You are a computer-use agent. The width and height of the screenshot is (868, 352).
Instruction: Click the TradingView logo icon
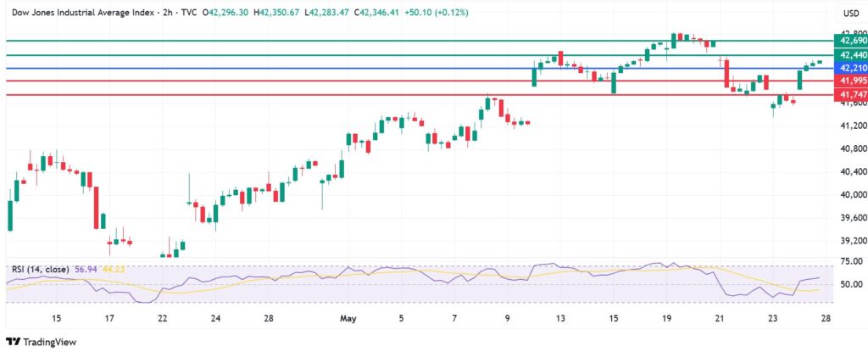pyautogui.click(x=13, y=341)
